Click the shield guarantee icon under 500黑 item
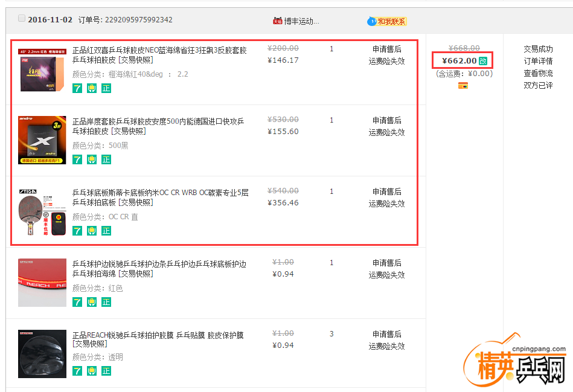The width and height of the screenshot is (573, 392). [92, 159]
